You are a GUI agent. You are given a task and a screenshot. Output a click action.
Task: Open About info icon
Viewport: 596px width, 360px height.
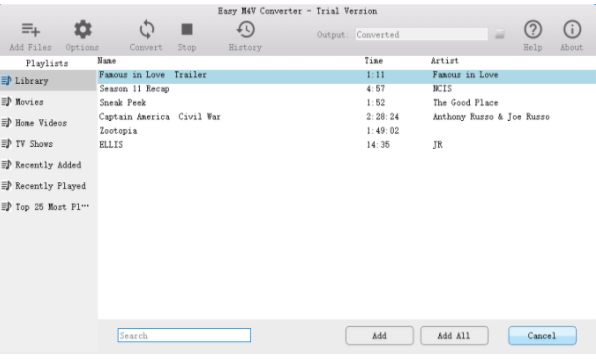point(572,29)
